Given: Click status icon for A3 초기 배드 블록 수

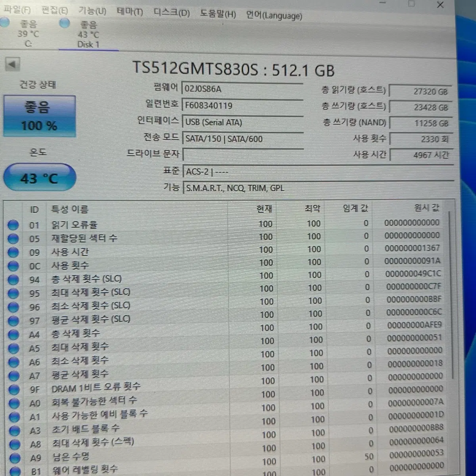Looking at the screenshot, I should pos(14,431).
